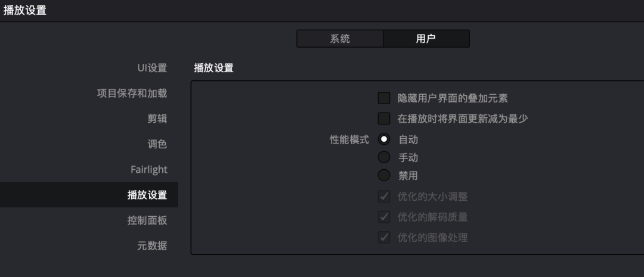The height and width of the screenshot is (277, 644).
Task: Choose 手动 performance mode radio
Action: coord(384,157)
